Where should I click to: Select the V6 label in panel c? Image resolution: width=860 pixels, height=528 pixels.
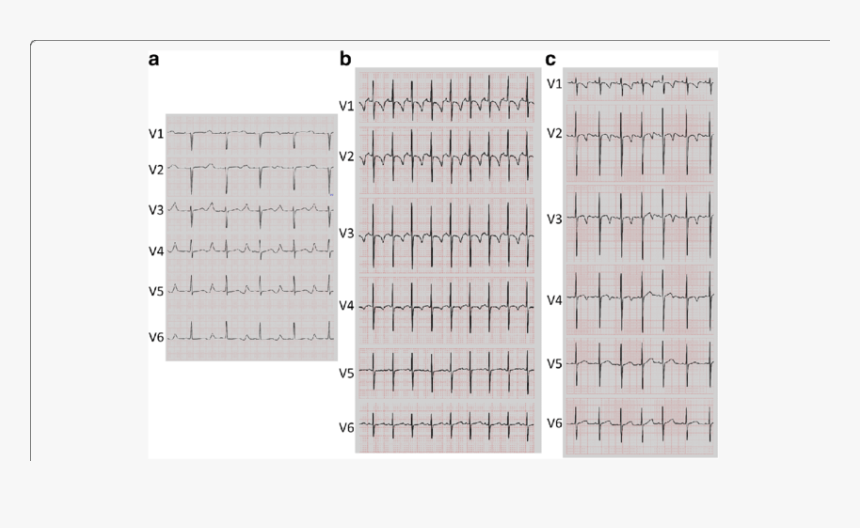[x=553, y=424]
